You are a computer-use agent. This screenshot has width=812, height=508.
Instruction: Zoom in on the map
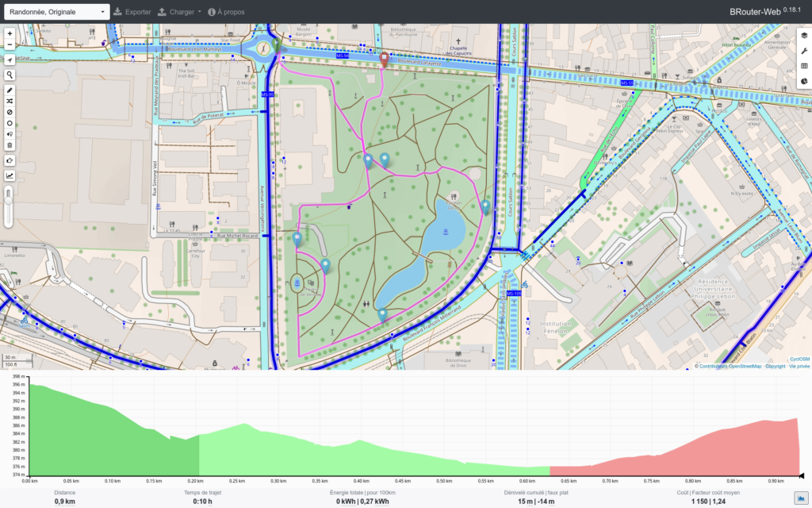[x=10, y=33]
